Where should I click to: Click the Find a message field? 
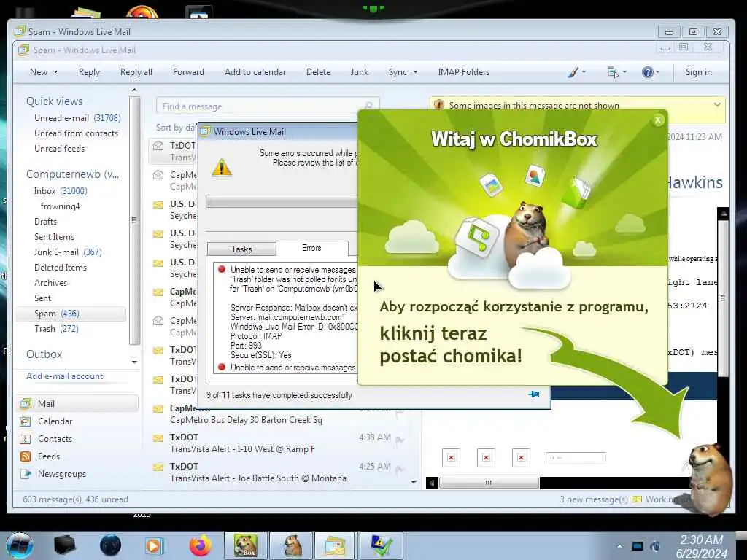[x=267, y=106]
